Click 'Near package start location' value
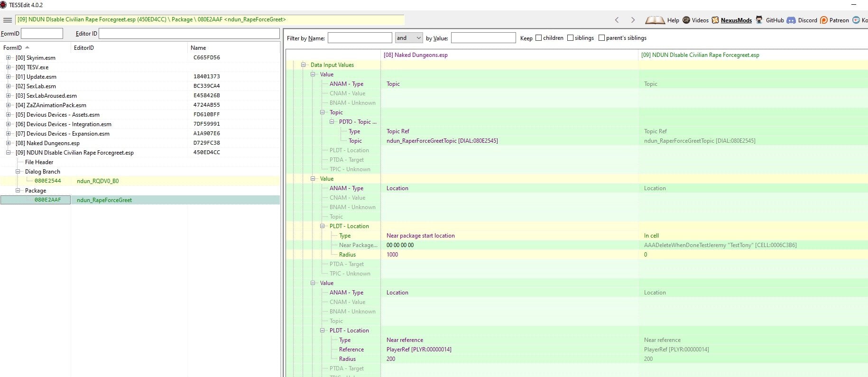Image resolution: width=868 pixels, height=377 pixels. click(420, 236)
